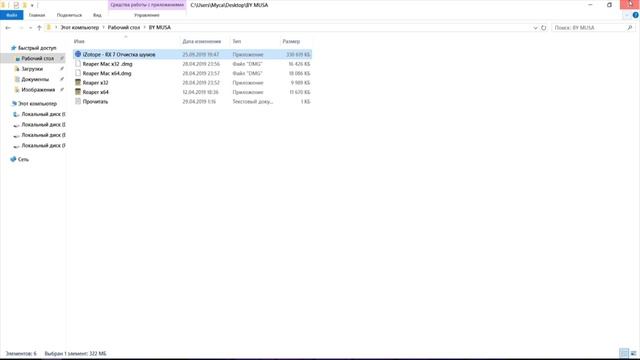Click the new folder icon in the title bar

[24, 5]
